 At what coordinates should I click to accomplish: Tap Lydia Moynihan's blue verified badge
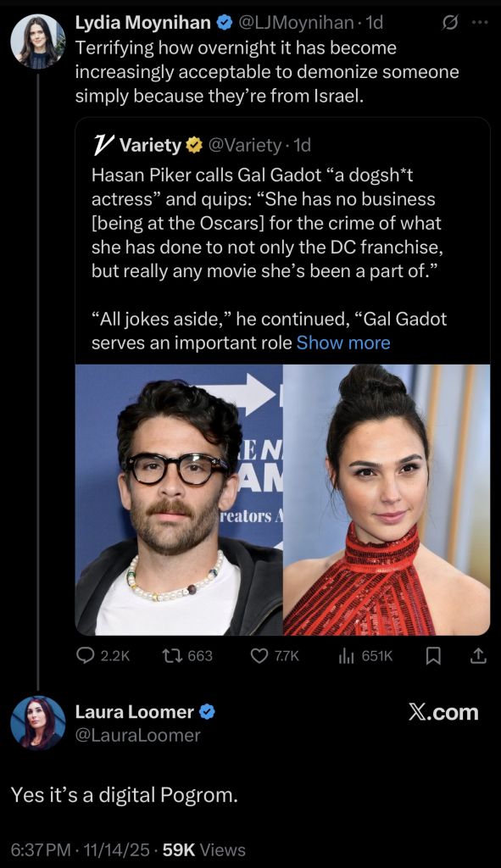[224, 22]
